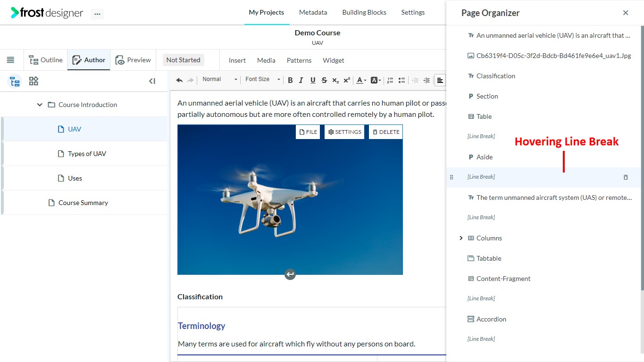The image size is (644, 362).
Task: Select the Section item in Page Organizer
Action: click(544, 96)
